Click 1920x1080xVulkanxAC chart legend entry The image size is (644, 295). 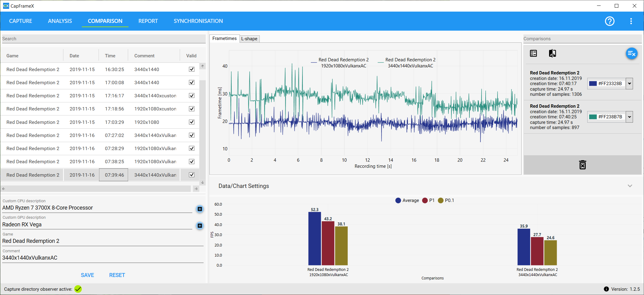tap(340, 63)
